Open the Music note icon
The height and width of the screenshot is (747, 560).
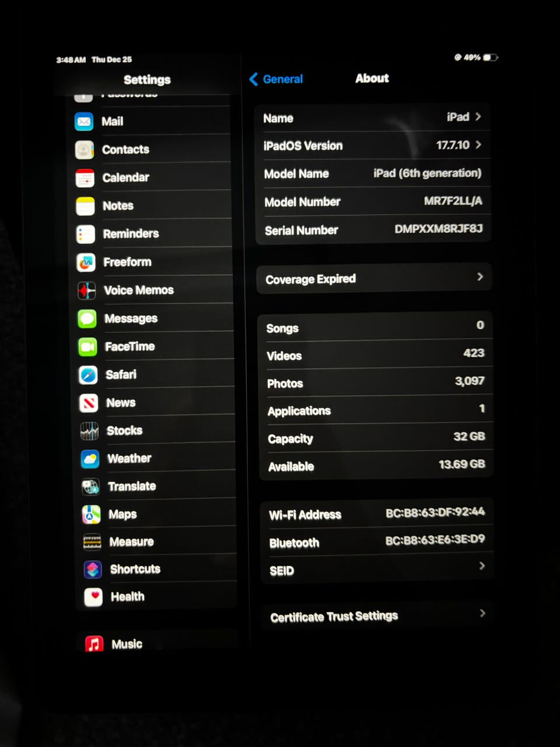(x=94, y=644)
